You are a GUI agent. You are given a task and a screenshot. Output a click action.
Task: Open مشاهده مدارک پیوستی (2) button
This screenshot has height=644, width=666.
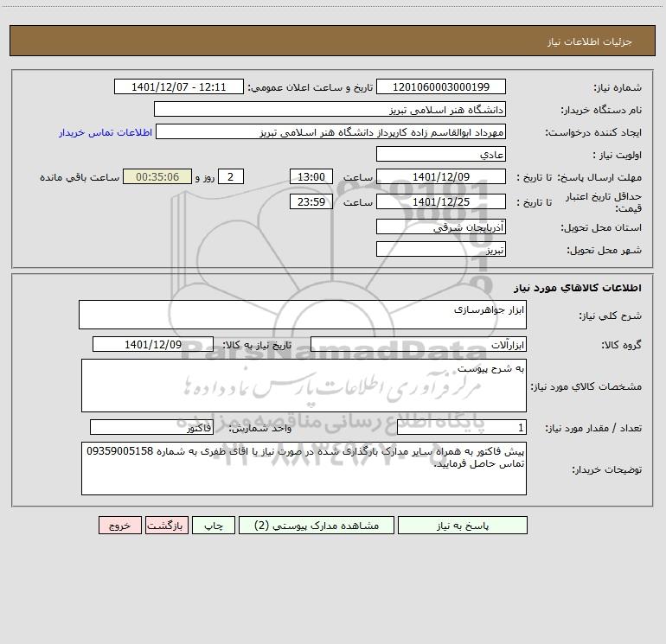(x=317, y=525)
